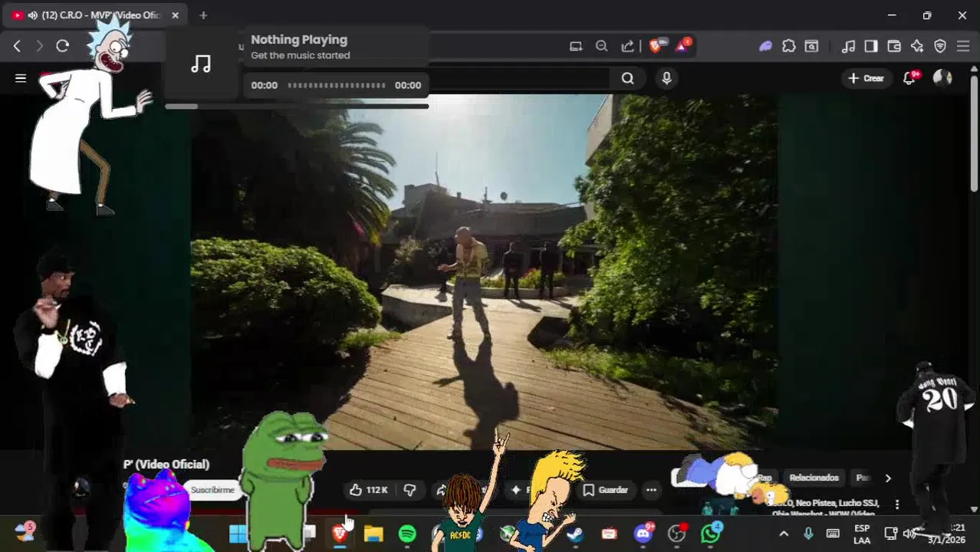Open File Explorer from taskbar

[x=373, y=534]
